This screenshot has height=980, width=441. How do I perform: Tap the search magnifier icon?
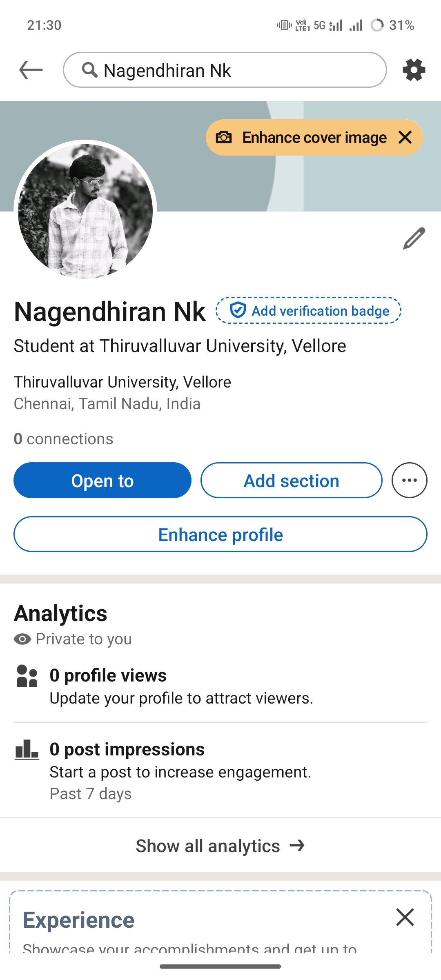(89, 70)
